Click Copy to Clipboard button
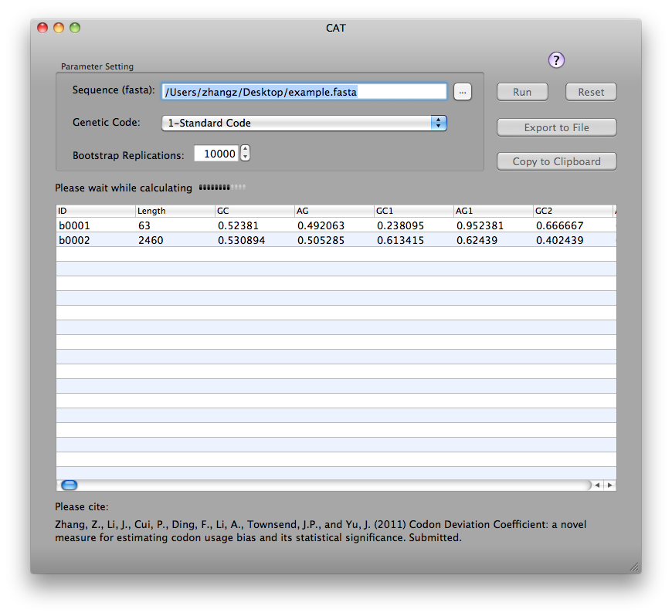Image resolution: width=672 pixels, height=616 pixels. (x=557, y=161)
